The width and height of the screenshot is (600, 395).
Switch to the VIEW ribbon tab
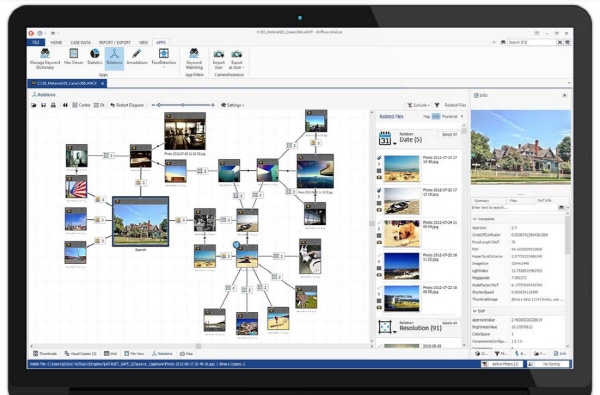(143, 42)
